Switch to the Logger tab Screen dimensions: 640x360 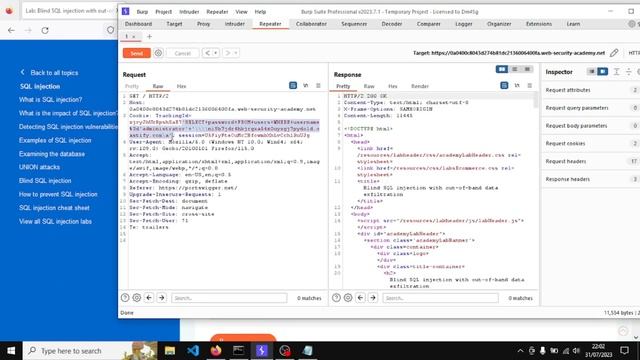464,24
